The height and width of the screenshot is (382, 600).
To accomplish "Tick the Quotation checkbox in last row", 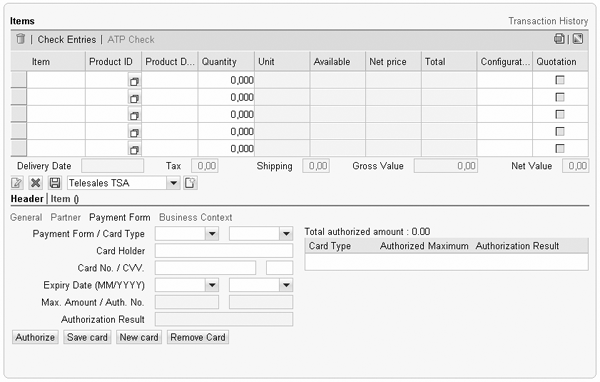I will click(x=560, y=148).
